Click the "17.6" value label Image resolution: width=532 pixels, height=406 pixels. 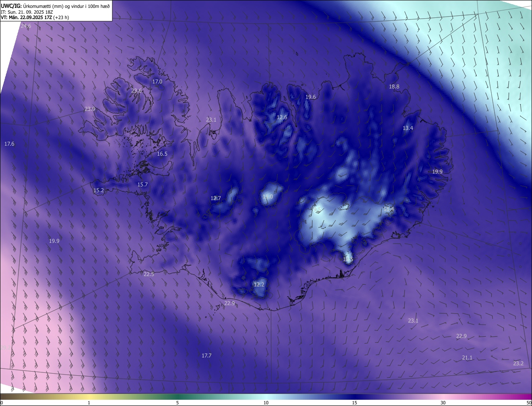[9, 144]
